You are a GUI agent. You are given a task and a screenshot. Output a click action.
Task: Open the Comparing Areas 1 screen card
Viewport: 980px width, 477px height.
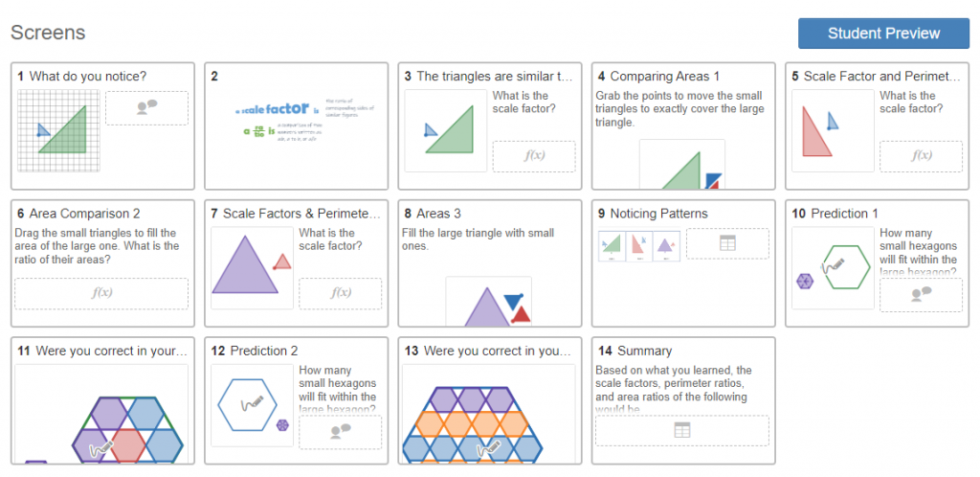point(683,125)
